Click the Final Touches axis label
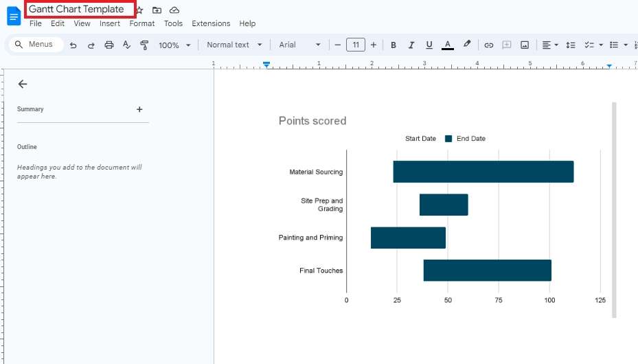 (x=321, y=271)
